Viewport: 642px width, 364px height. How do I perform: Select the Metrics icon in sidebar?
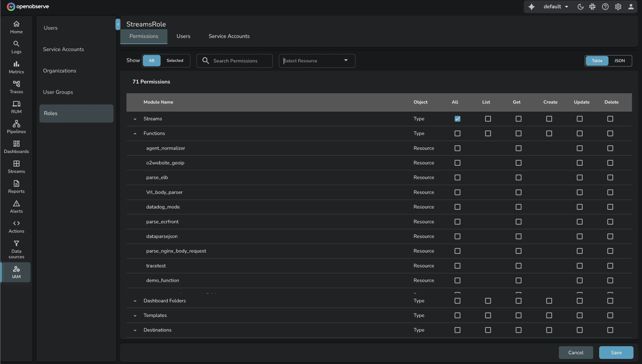16,67
